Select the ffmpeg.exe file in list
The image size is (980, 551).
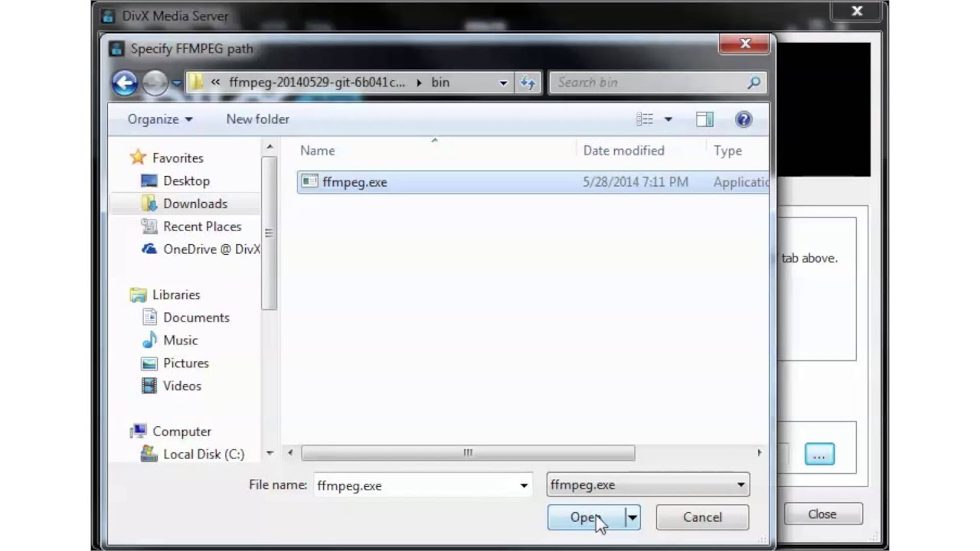(x=532, y=182)
